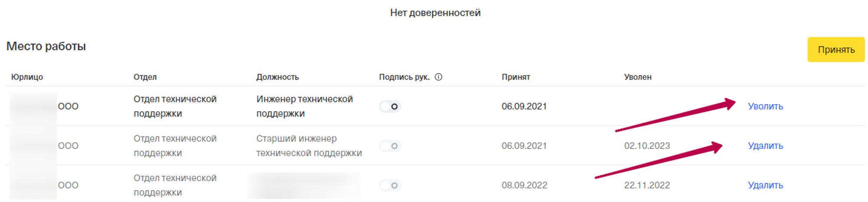Click Удалить for the 02.10.2023 dismissal row

click(x=765, y=146)
